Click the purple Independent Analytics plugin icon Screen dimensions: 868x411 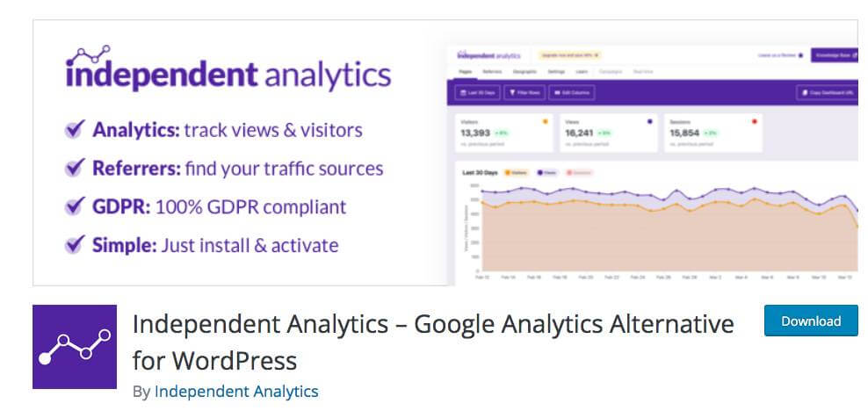pos(75,347)
